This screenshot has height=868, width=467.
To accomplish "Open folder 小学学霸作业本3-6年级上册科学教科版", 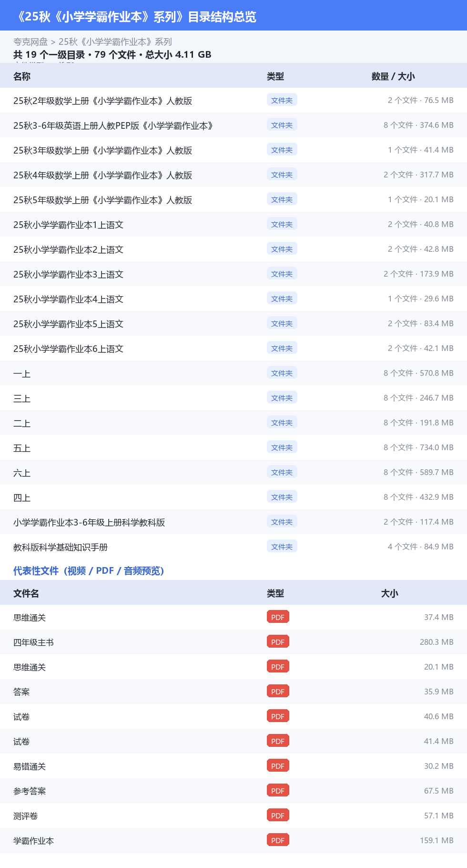I will click(x=89, y=522).
